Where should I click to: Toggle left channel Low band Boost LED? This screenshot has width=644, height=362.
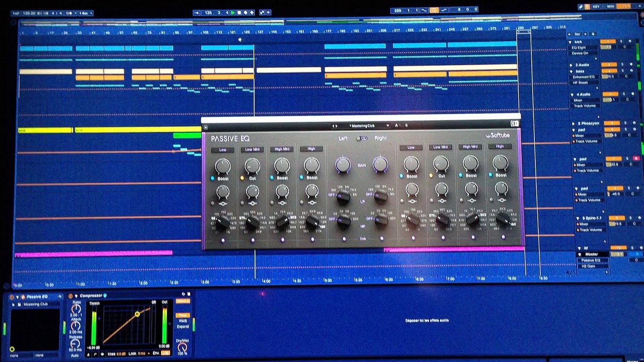[x=213, y=178]
